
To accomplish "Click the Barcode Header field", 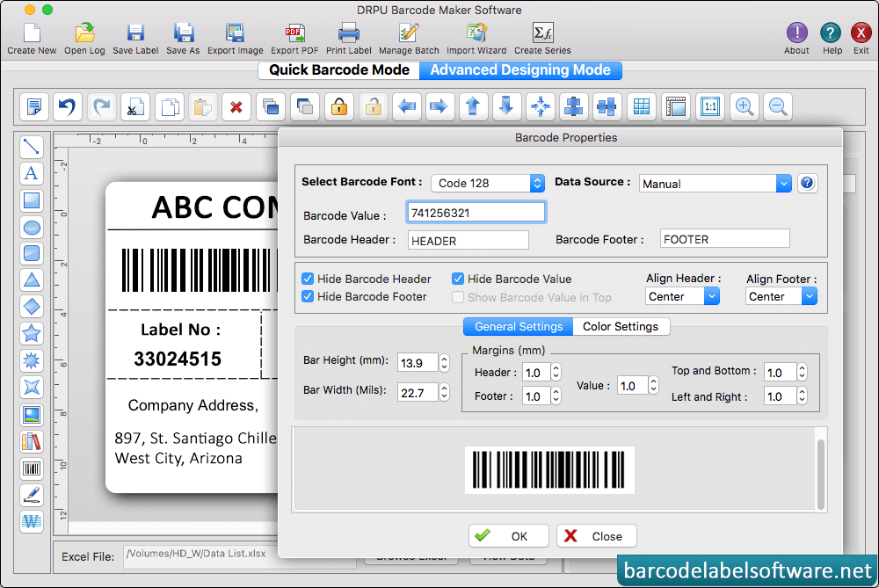I will click(x=469, y=240).
